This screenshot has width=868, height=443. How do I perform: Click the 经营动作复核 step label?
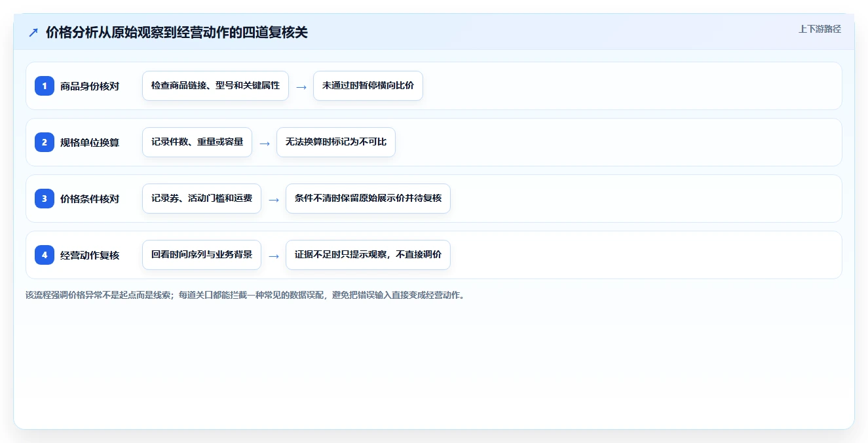click(x=90, y=255)
